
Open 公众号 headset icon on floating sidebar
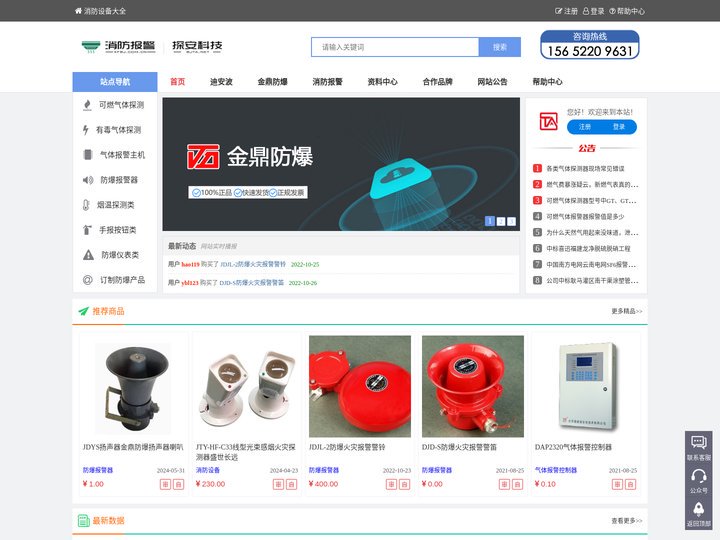pos(698,476)
